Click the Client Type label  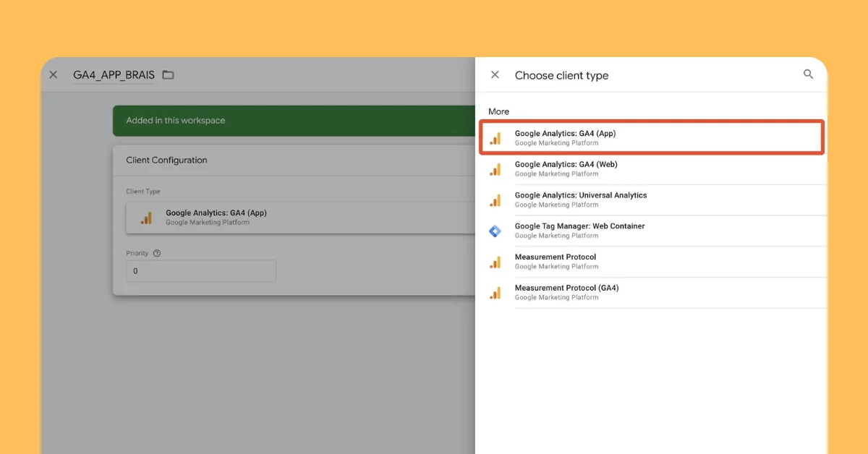pos(143,192)
